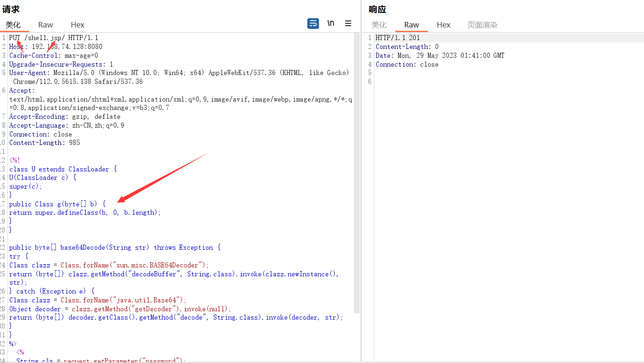Viewport: 644px width, 363px height.
Task: Click the Content-Length: 985 header
Action: (x=44, y=143)
